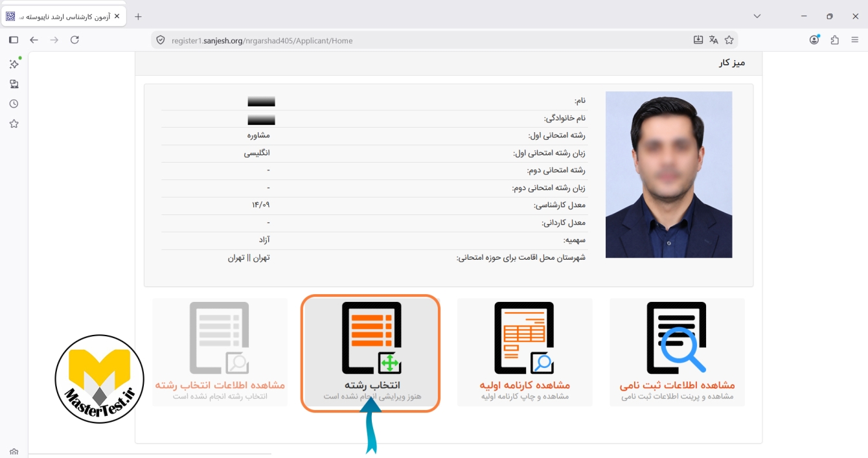868x458 pixels.
Task: Toggle the browser sidebar panel
Action: (x=14, y=40)
